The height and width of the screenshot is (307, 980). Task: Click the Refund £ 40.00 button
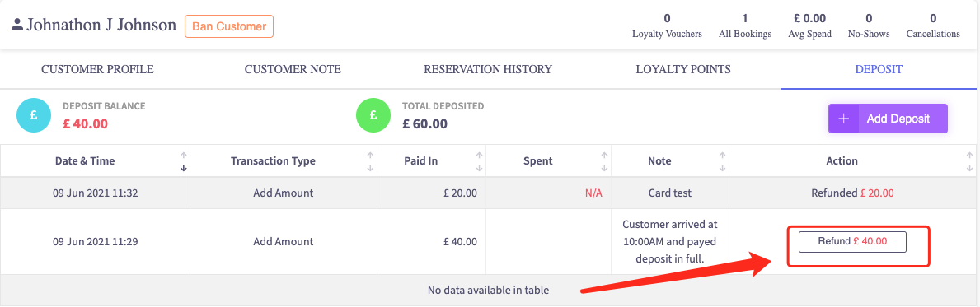pyautogui.click(x=852, y=241)
